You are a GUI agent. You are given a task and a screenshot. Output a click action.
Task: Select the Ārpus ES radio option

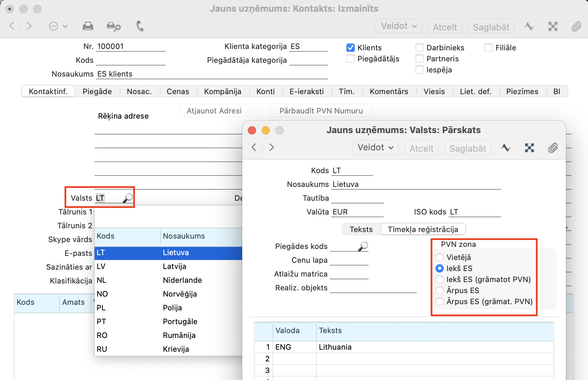point(440,290)
